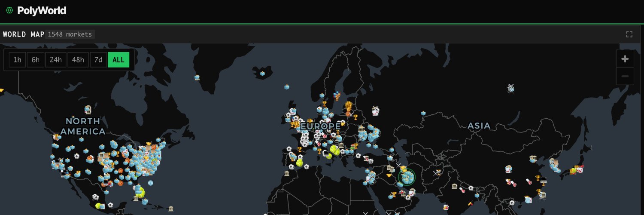
Task: Open the cube marker on Iceland
Action: click(x=262, y=74)
